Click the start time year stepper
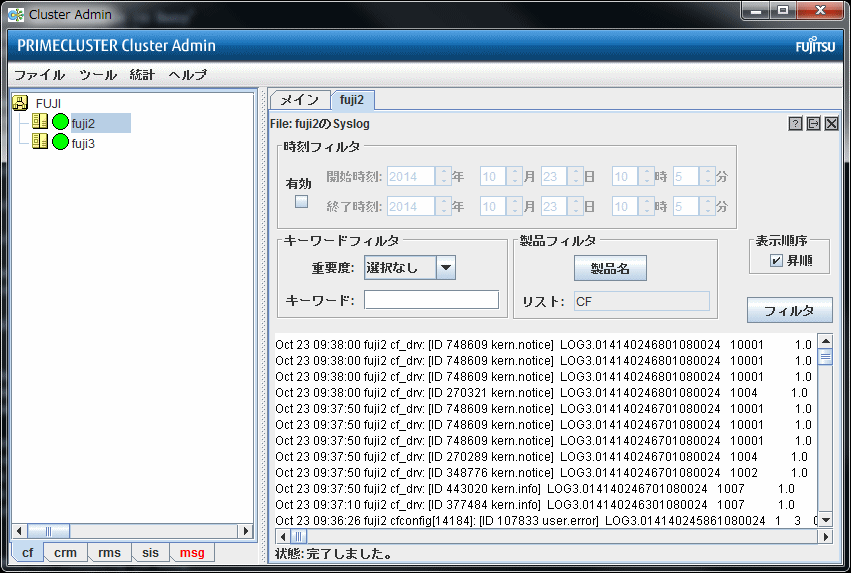The image size is (851, 573). pyautogui.click(x=443, y=176)
